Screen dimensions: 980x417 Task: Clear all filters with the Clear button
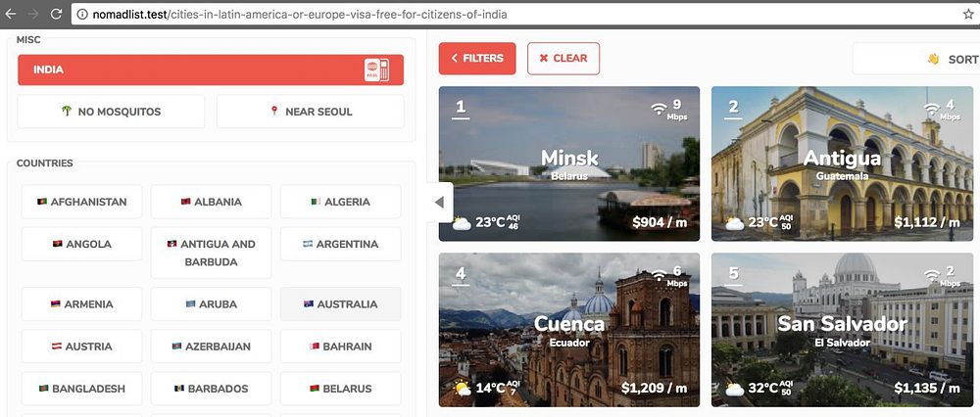coord(563,58)
